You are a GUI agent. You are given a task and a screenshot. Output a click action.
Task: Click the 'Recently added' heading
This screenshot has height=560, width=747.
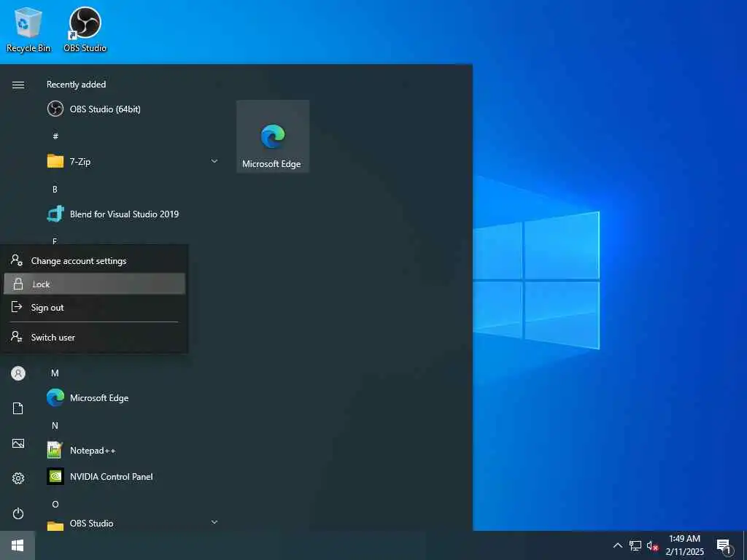coord(76,85)
